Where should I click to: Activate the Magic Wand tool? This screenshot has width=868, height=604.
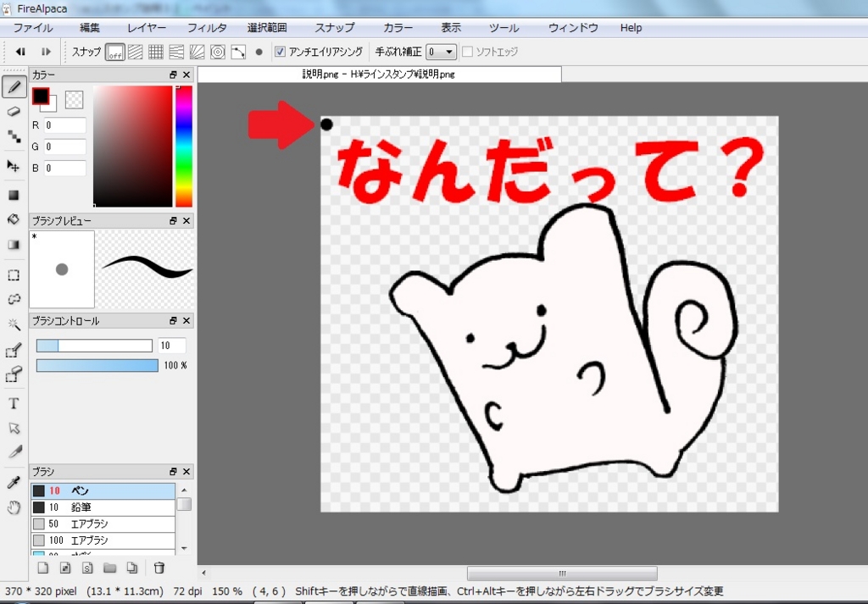pos(14,324)
